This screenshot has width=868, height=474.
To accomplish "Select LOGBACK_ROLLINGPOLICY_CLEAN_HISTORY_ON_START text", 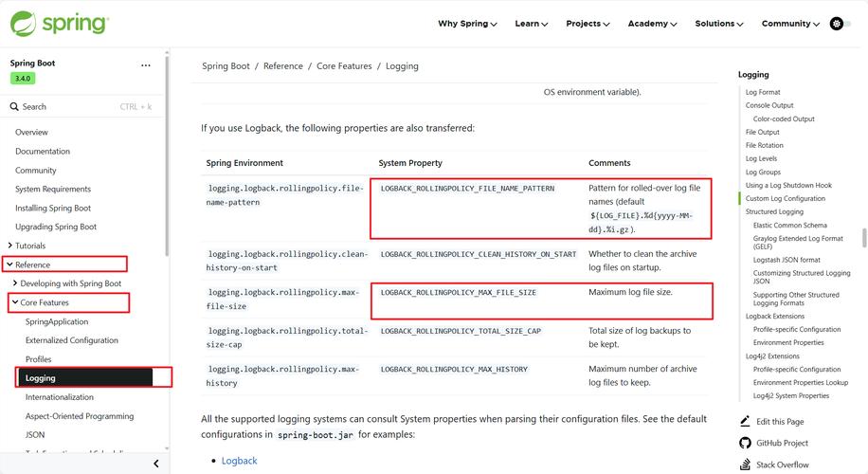I will (479, 254).
